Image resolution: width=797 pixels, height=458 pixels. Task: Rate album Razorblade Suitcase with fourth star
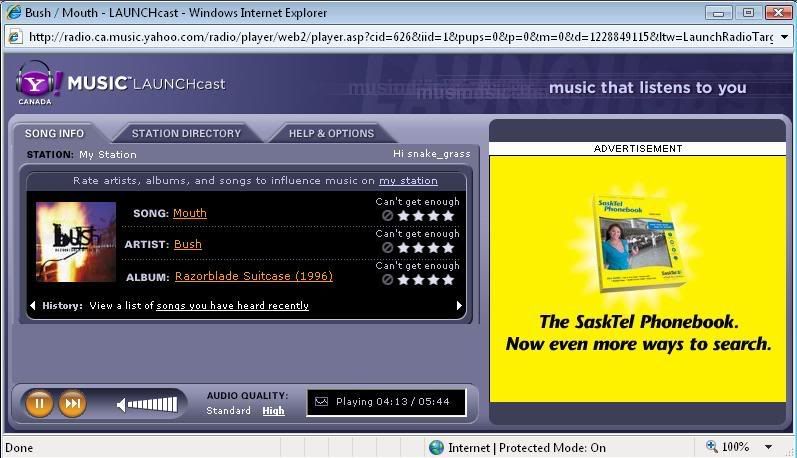pos(448,280)
